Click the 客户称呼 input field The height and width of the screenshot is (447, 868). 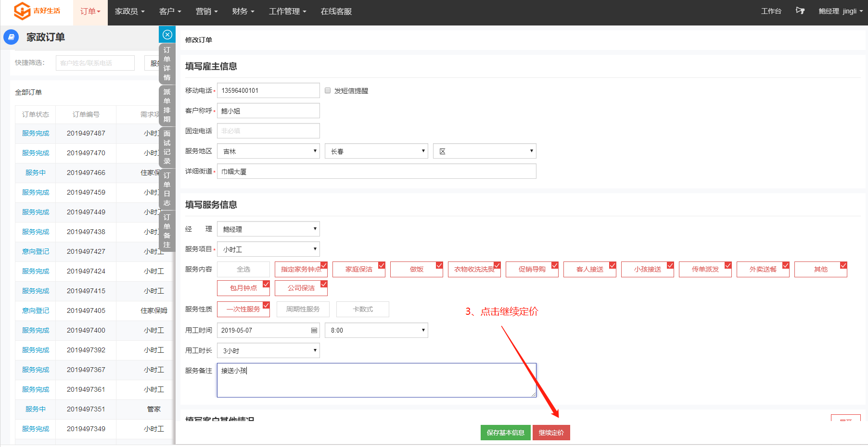[x=268, y=111]
